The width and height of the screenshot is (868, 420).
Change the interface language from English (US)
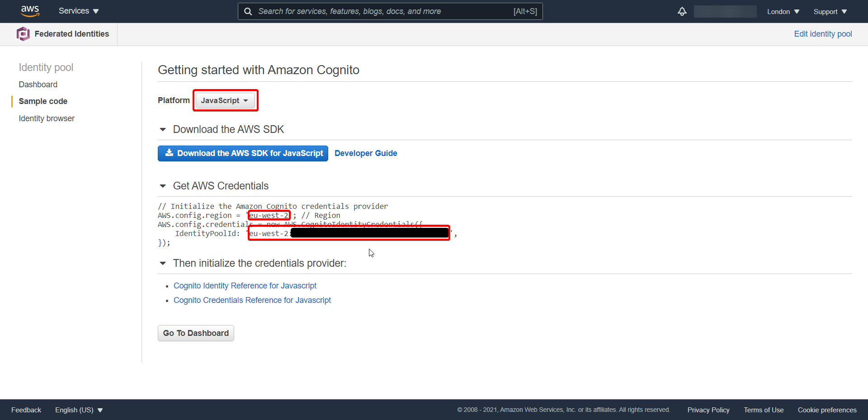79,410
